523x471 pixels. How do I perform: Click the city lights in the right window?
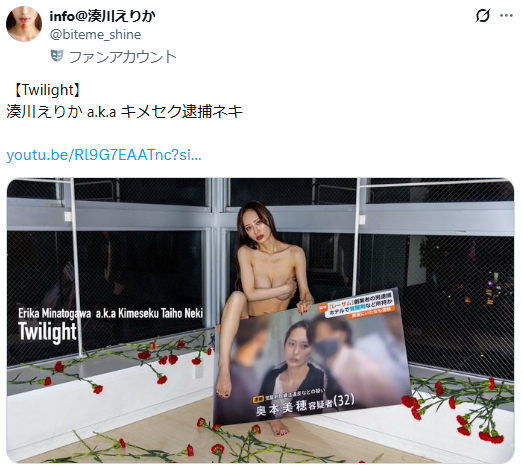494,290
